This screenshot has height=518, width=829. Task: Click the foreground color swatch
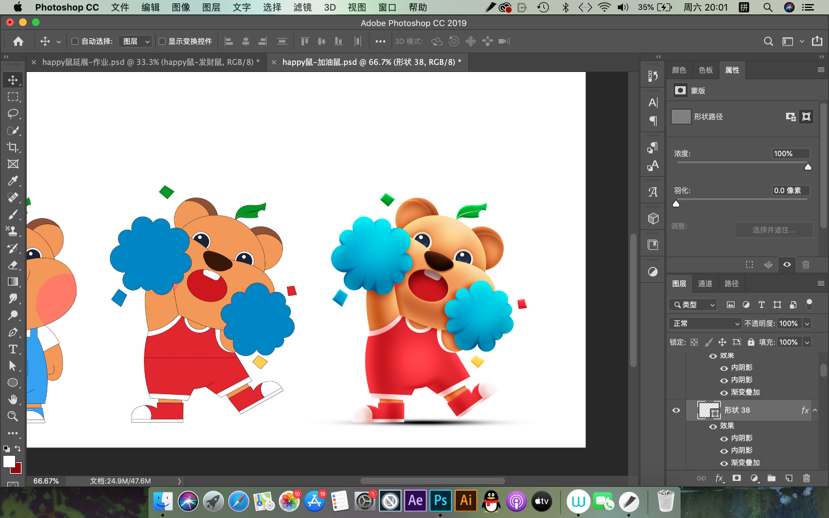click(x=8, y=461)
